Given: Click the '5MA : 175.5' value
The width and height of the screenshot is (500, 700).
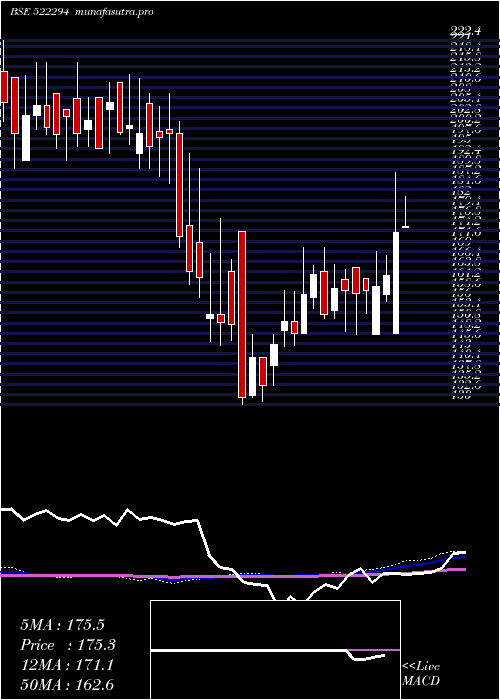Looking at the screenshot, I should coord(62,625).
